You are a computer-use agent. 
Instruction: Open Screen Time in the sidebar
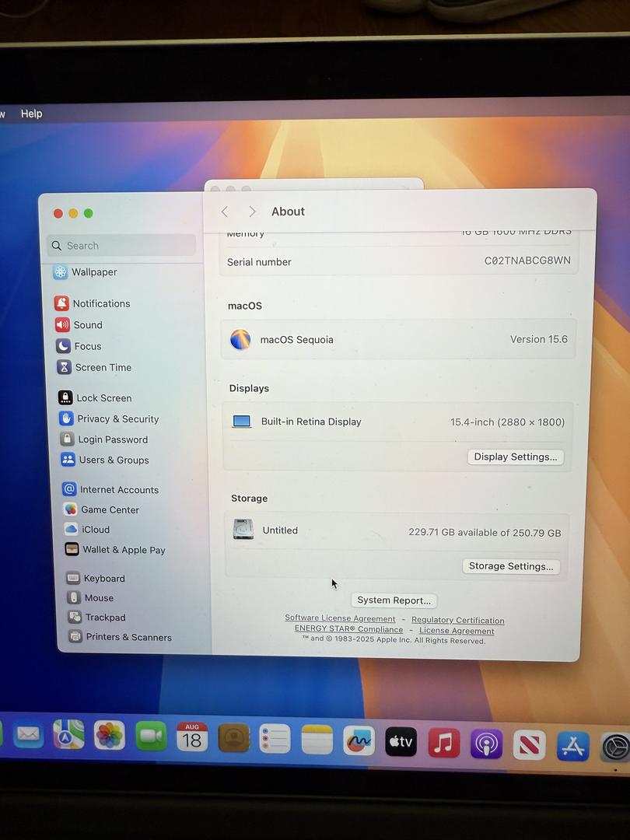pos(94,367)
